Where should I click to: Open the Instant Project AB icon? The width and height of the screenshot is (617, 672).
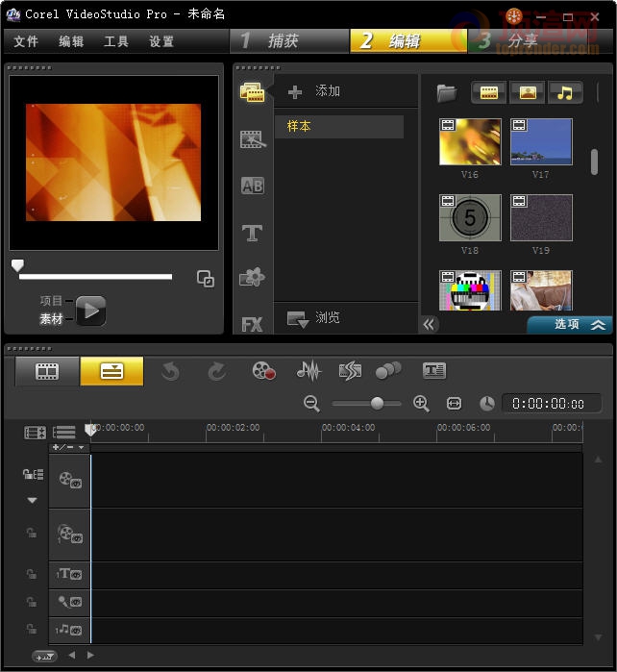pyautogui.click(x=253, y=186)
